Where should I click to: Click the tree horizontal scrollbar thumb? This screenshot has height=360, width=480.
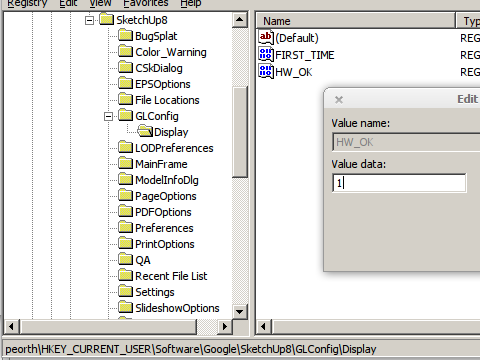coord(108,326)
